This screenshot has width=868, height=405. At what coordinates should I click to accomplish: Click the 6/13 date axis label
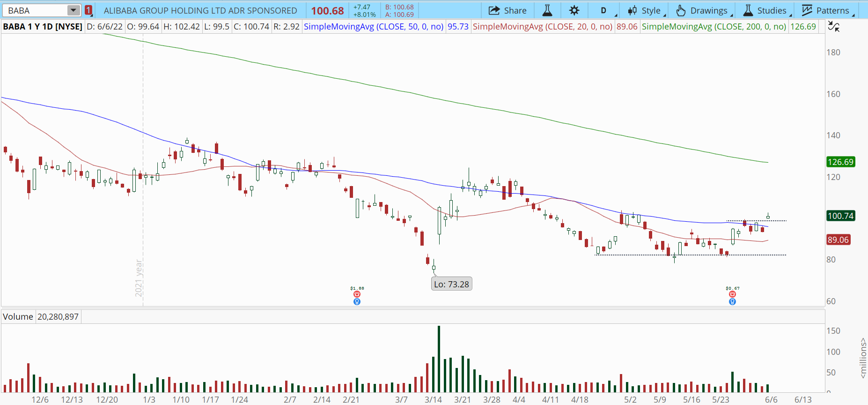[x=803, y=399]
